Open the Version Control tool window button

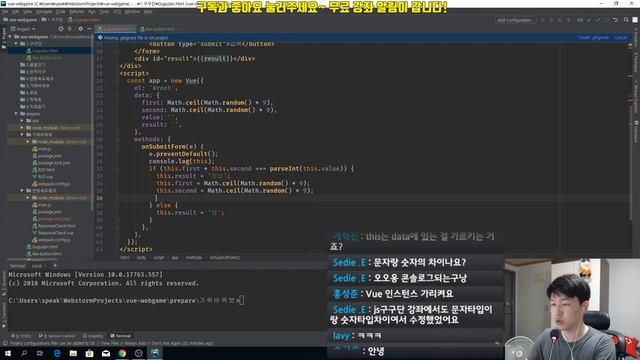pyautogui.click(x=57, y=336)
